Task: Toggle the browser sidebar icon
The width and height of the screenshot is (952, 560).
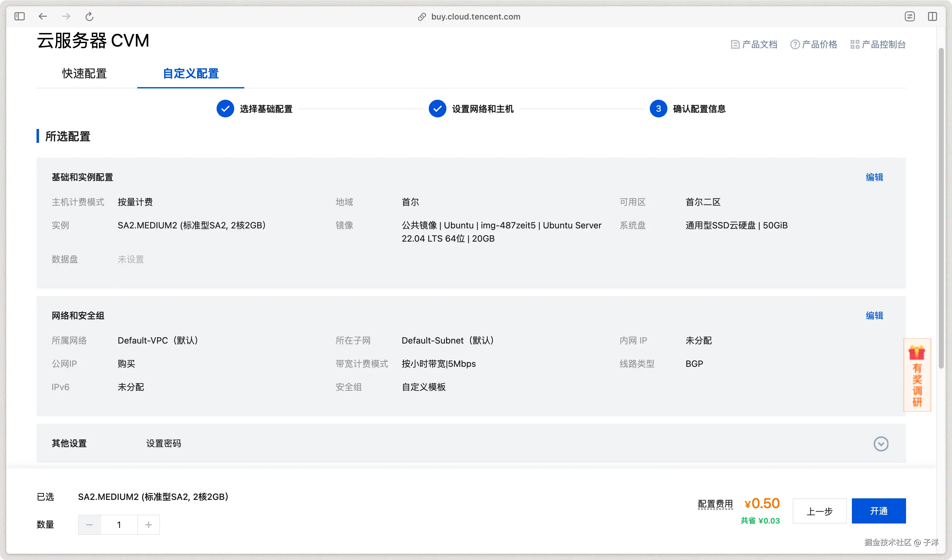Action: click(x=19, y=16)
